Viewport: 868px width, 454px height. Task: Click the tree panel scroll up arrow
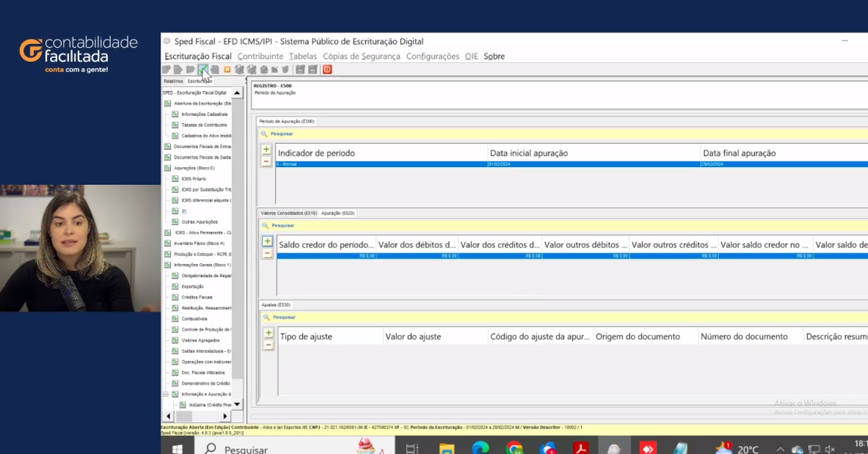click(237, 93)
